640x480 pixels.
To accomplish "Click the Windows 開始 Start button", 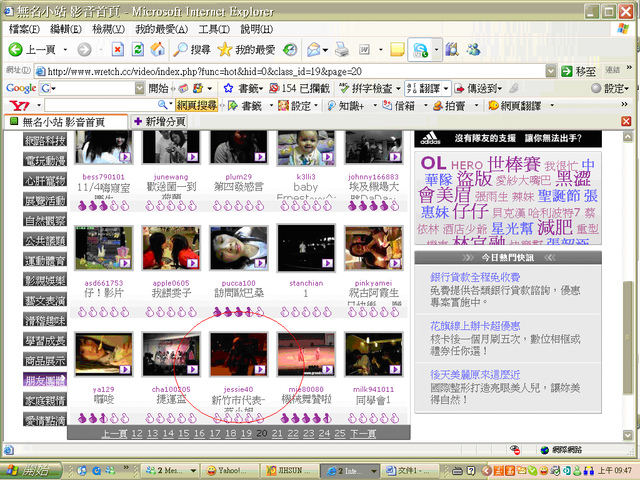I will click(30, 469).
